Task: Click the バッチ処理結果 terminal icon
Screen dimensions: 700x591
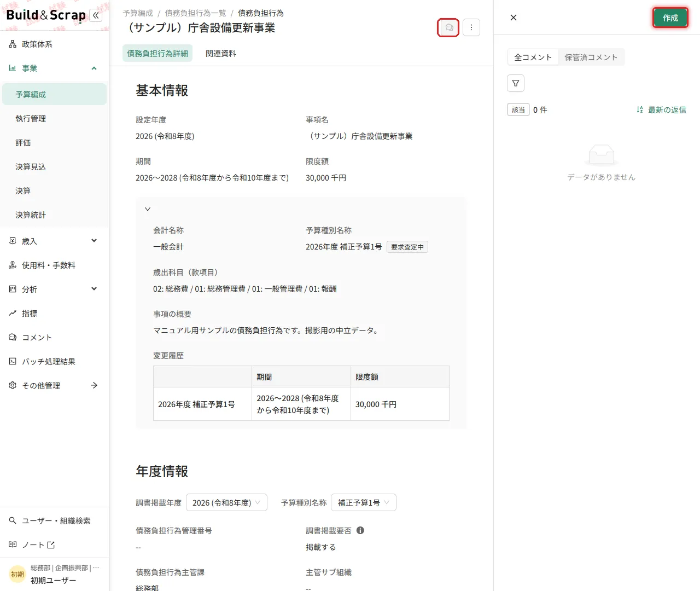Action: click(x=13, y=361)
